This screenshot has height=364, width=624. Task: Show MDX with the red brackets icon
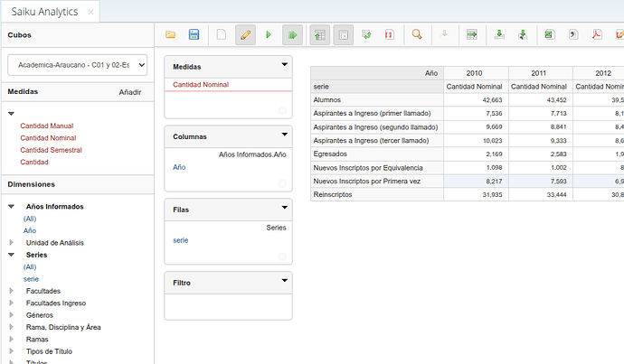(389, 34)
